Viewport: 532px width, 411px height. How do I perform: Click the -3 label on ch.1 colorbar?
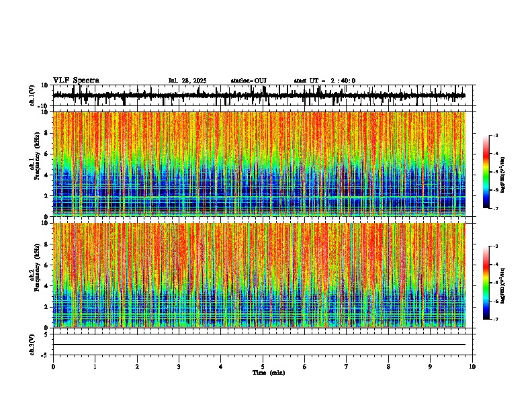(x=496, y=135)
